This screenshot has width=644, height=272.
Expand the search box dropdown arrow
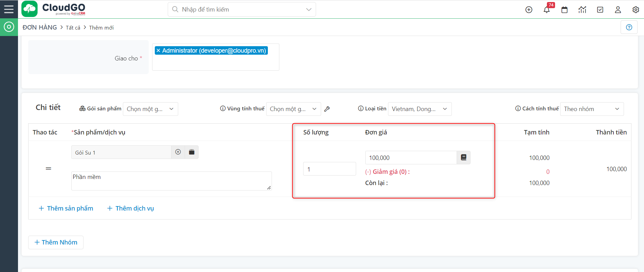click(309, 10)
